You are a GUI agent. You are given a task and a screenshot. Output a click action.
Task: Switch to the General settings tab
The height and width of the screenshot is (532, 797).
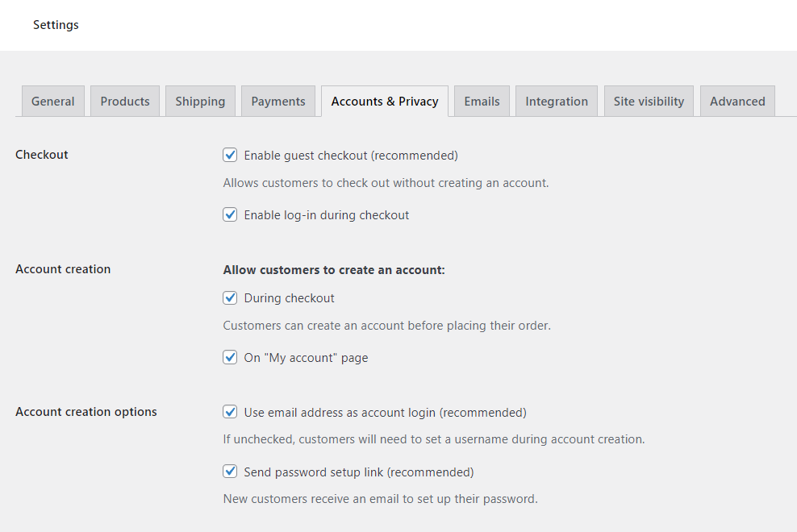[52, 101]
